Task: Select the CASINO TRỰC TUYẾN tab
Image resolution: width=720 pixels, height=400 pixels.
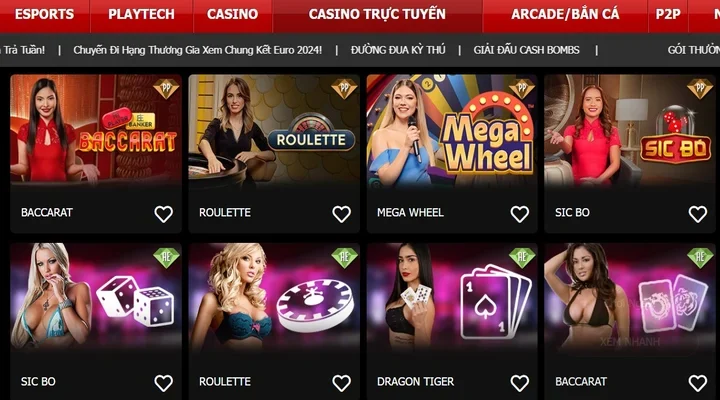Action: click(377, 14)
